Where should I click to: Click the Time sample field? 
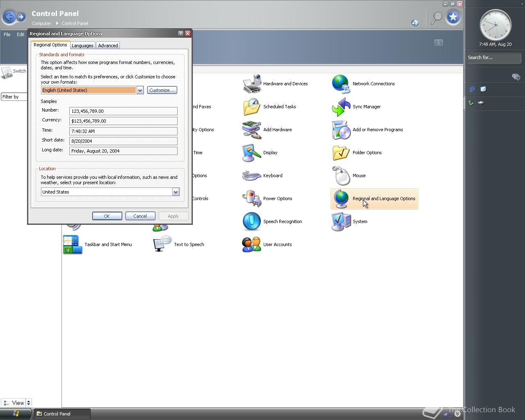point(123,131)
